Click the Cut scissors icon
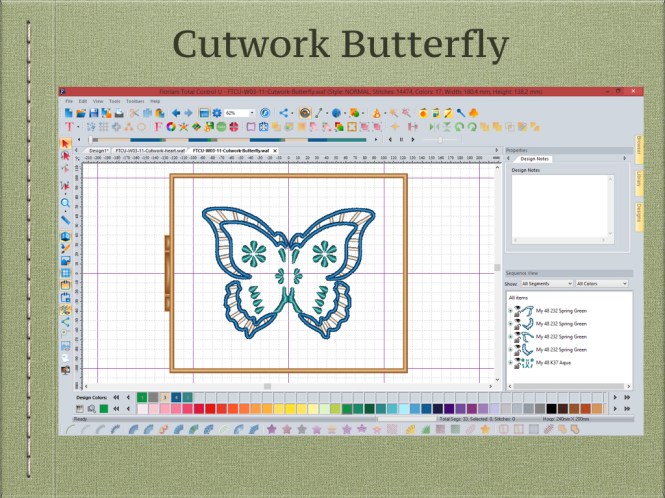The height and width of the screenshot is (498, 665). pos(133,113)
